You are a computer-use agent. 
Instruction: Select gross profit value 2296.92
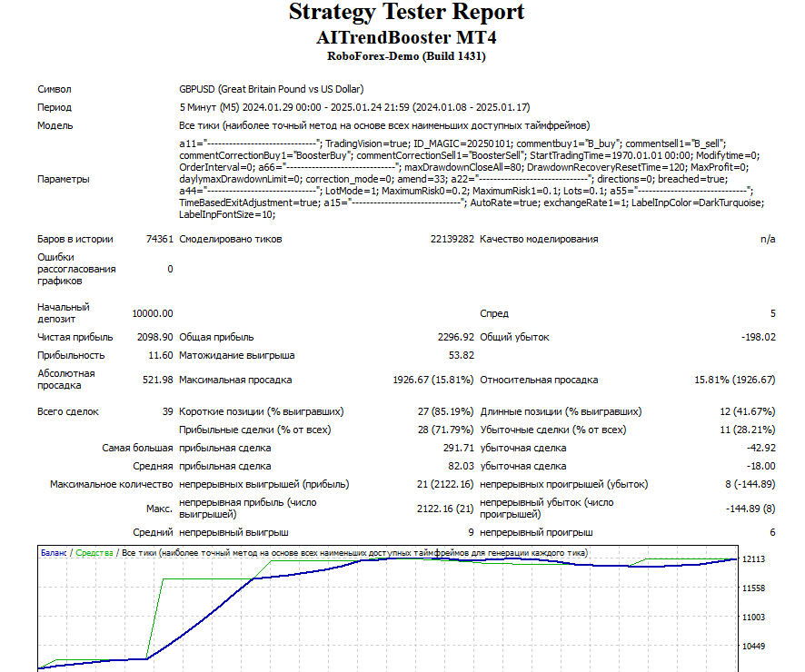(456, 337)
